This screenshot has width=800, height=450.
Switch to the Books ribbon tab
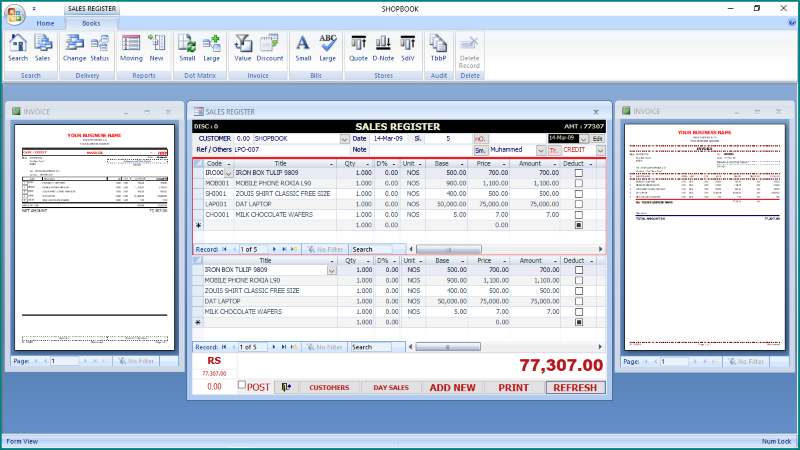[x=91, y=23]
